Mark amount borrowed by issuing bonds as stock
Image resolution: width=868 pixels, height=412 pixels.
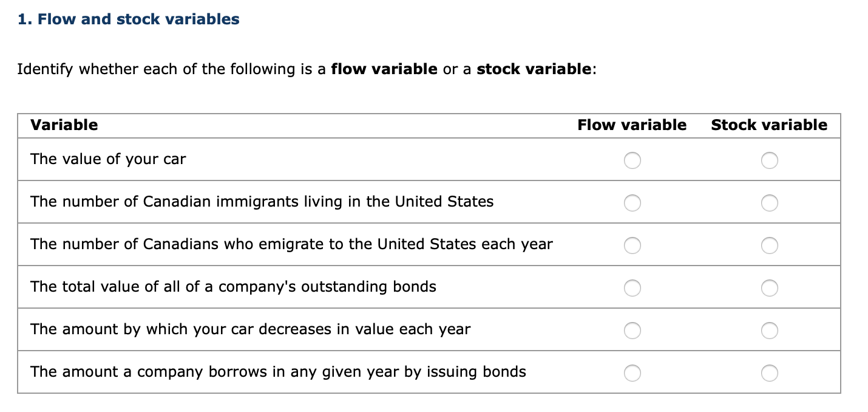(x=769, y=373)
